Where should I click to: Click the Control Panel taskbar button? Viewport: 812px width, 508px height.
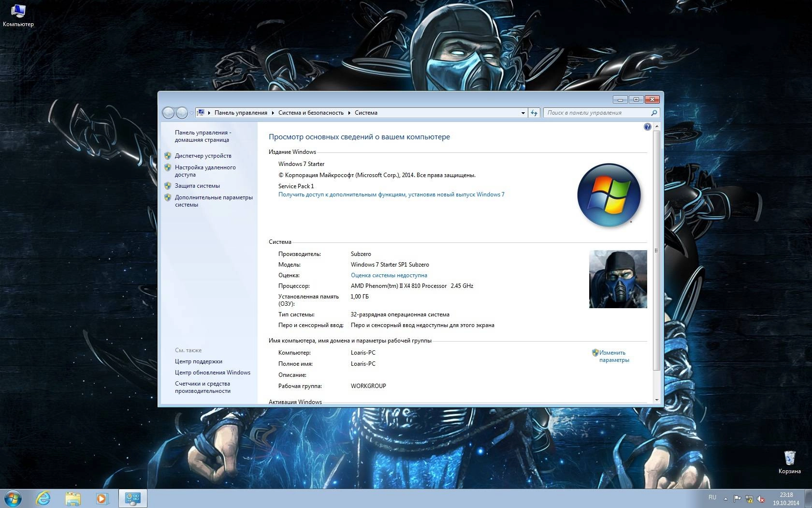(132, 498)
